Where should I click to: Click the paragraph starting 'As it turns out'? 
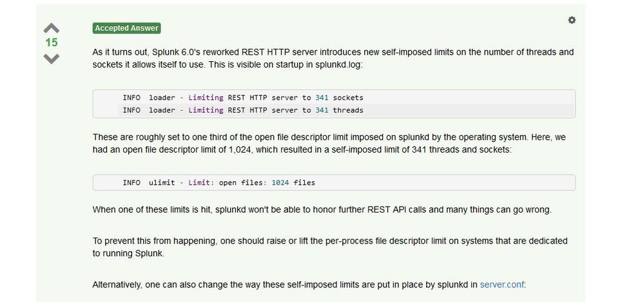tap(333, 59)
